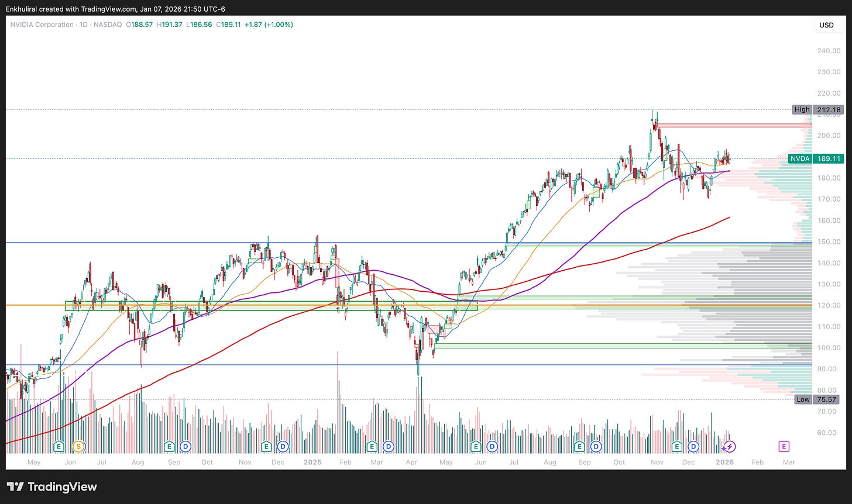Click the TradingView logo
This screenshot has height=504, width=852.
click(x=52, y=486)
